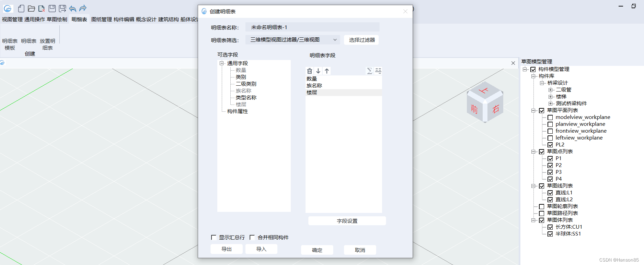This screenshot has width=644, height=265.
Task: Click the 3D view cube navigator
Action: [x=485, y=102]
